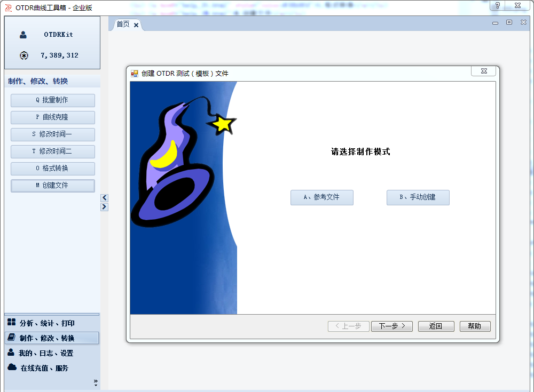This screenshot has height=392, width=534.
Task: Click the wizard hat image in the dialog
Action: click(x=176, y=165)
